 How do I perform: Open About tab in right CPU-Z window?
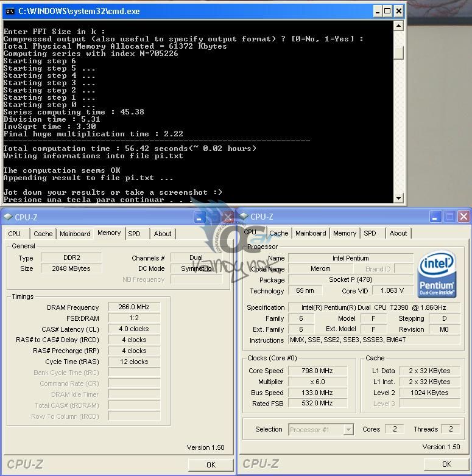[398, 233]
